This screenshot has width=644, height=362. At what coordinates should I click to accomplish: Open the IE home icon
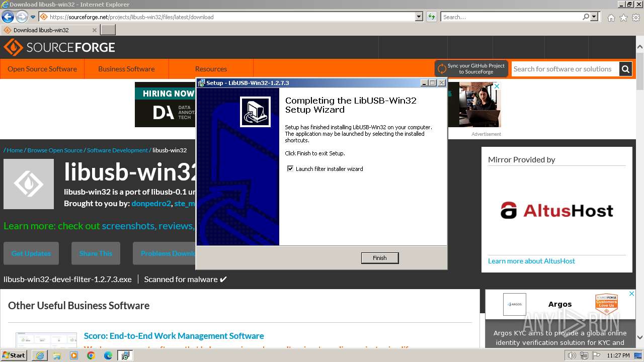pyautogui.click(x=611, y=18)
